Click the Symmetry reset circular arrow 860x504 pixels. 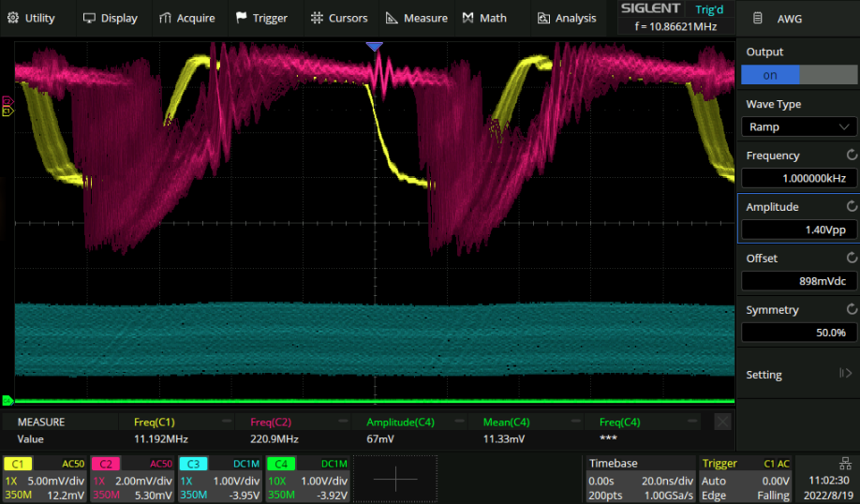coord(851,309)
